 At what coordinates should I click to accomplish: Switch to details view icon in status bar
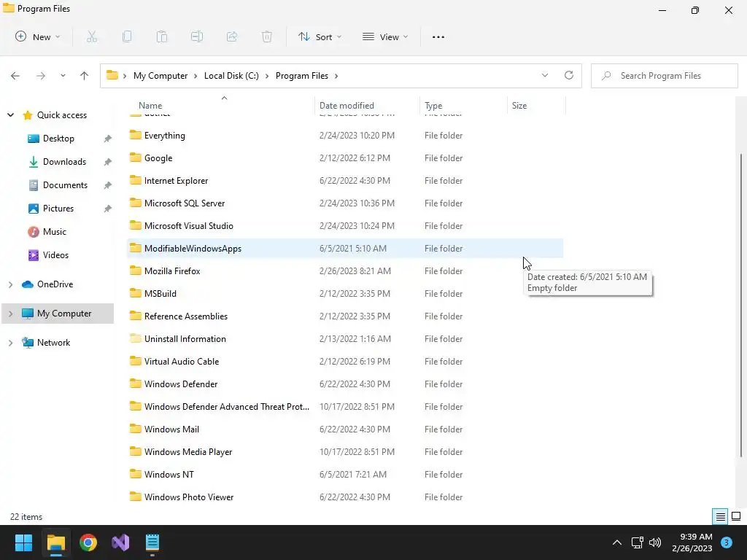click(x=720, y=517)
